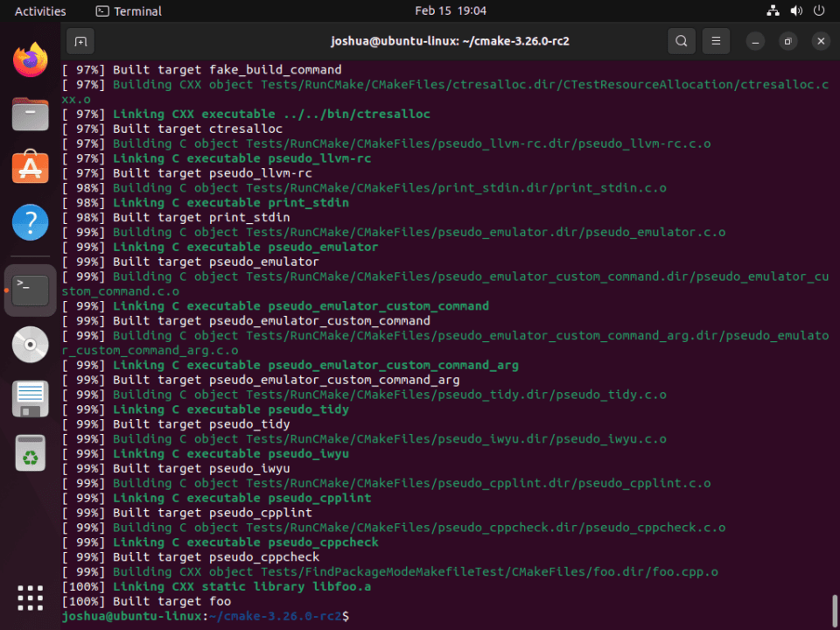Open the Files app from the dock
The width and height of the screenshot is (840, 630).
(30, 115)
